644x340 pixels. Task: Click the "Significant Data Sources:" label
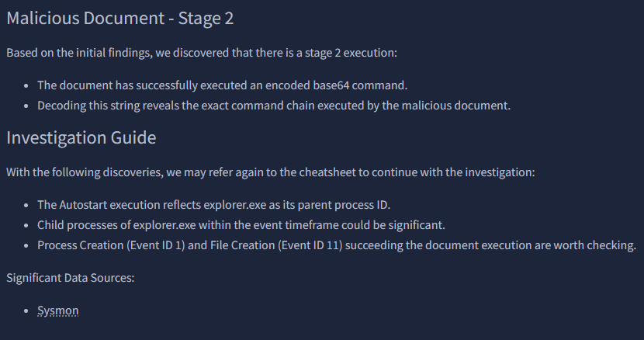[71, 277]
